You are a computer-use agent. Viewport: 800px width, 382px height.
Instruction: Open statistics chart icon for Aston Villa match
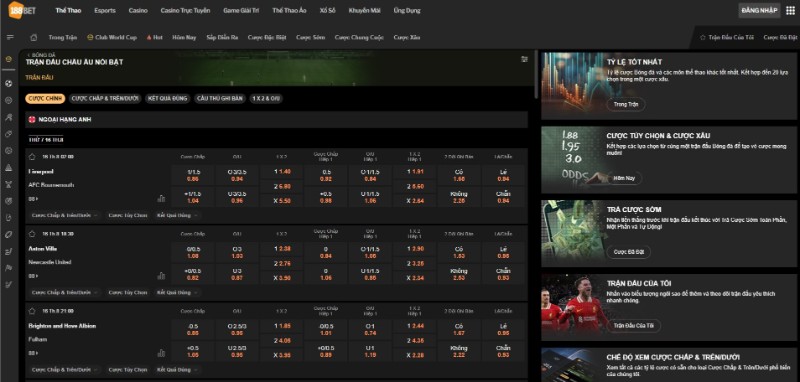point(161,276)
